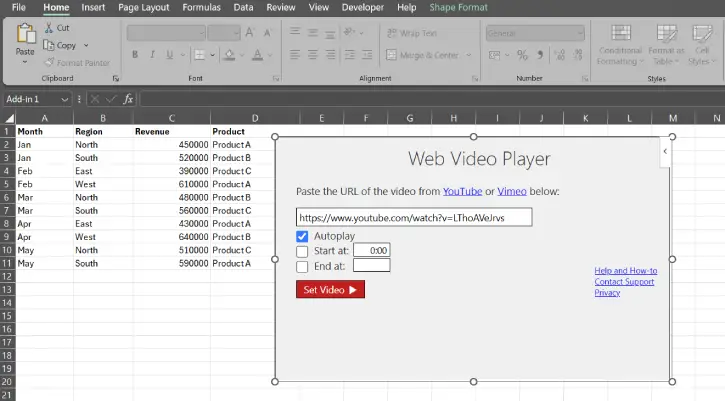
Task: Apply Comma Style format
Action: click(x=540, y=55)
